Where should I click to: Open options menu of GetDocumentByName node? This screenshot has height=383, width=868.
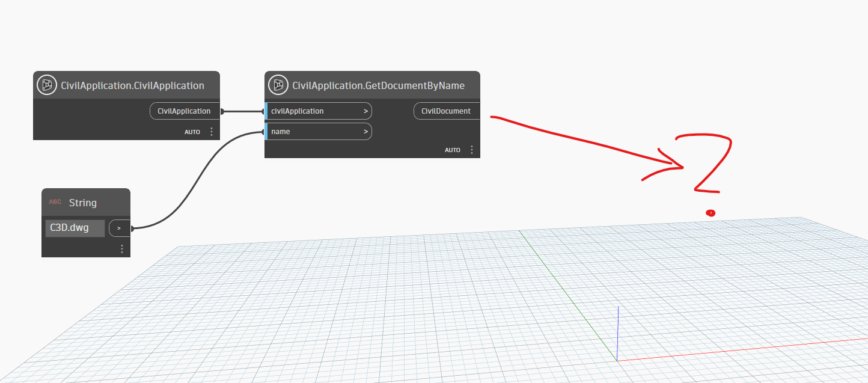(471, 150)
